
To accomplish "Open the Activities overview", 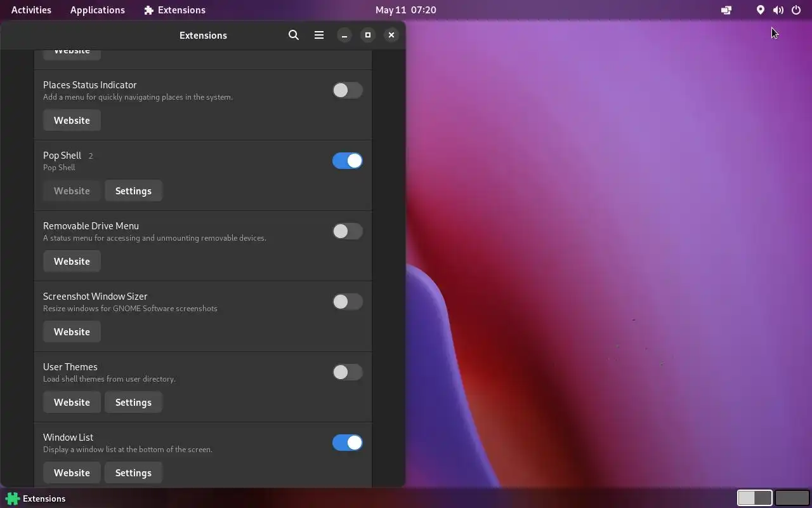I will click(x=31, y=10).
